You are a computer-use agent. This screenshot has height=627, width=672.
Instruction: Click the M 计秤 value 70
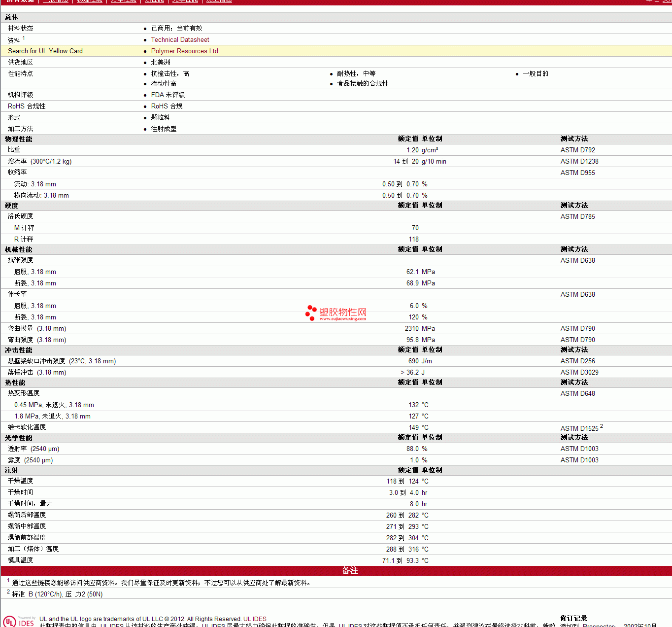(415, 228)
